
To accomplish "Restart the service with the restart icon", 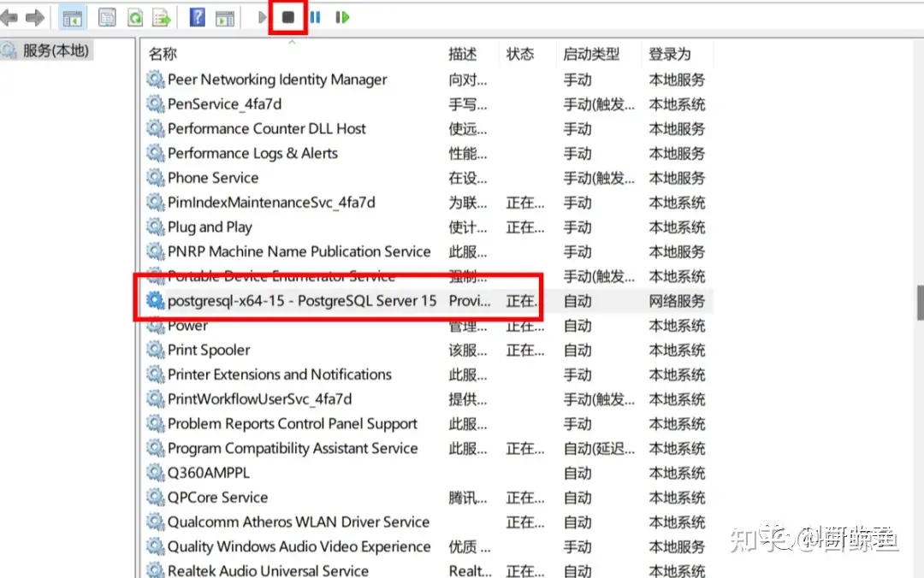I will 342,18.
